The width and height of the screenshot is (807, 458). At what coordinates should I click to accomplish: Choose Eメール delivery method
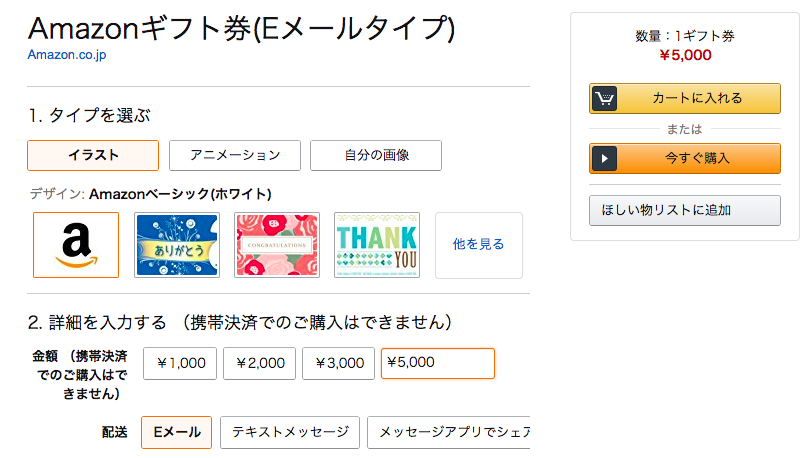(x=177, y=432)
